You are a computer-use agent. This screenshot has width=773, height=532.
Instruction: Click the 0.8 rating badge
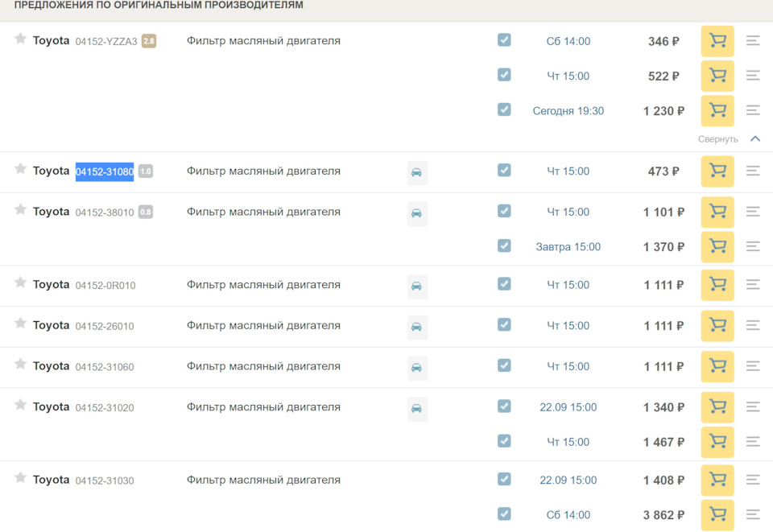coord(146,212)
